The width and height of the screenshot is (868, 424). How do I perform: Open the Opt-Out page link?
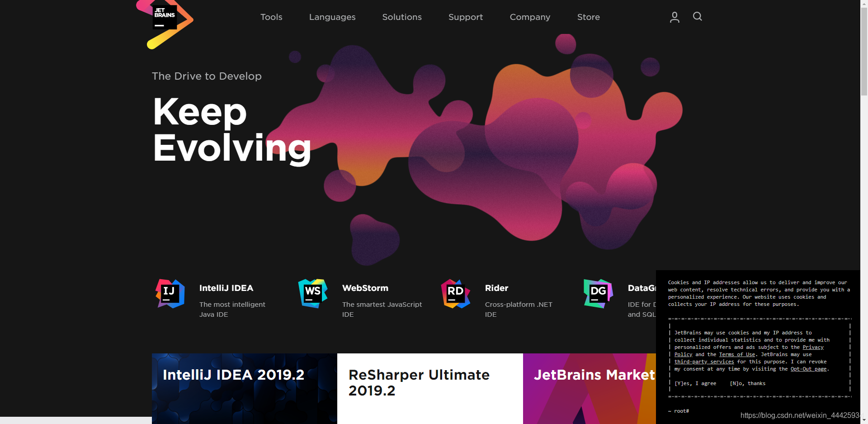pyautogui.click(x=809, y=369)
